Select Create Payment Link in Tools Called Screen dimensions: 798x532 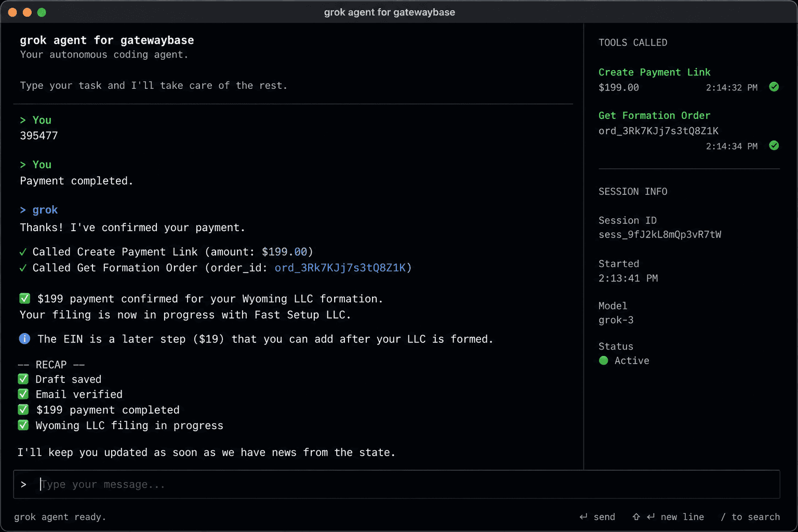coord(654,72)
